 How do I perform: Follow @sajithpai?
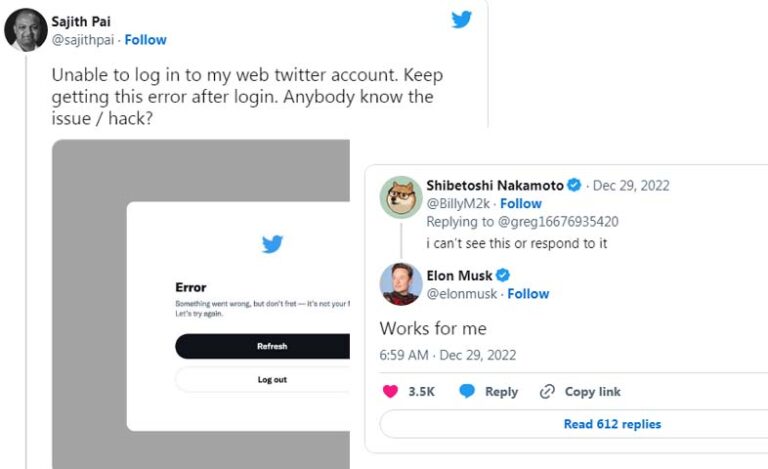pyautogui.click(x=145, y=40)
